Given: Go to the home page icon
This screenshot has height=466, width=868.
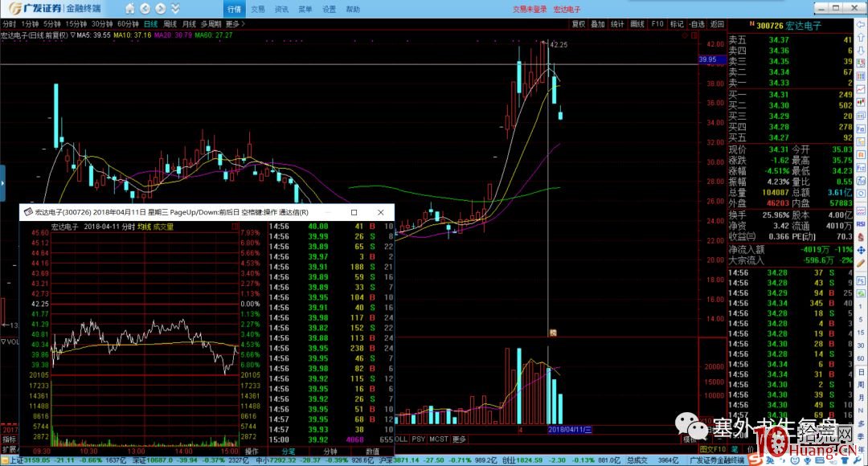Looking at the screenshot, I should [129, 8].
